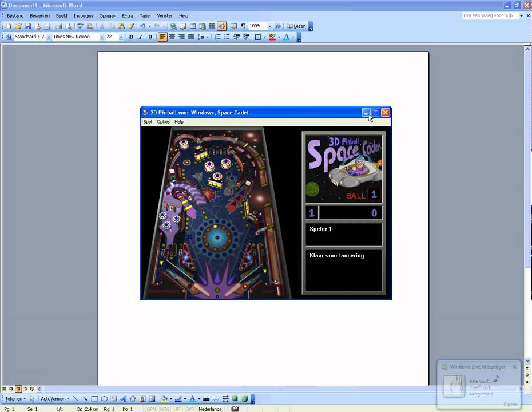Select the Rectangle drawing tool
Viewport: 532px width, 412px height.
[94, 399]
